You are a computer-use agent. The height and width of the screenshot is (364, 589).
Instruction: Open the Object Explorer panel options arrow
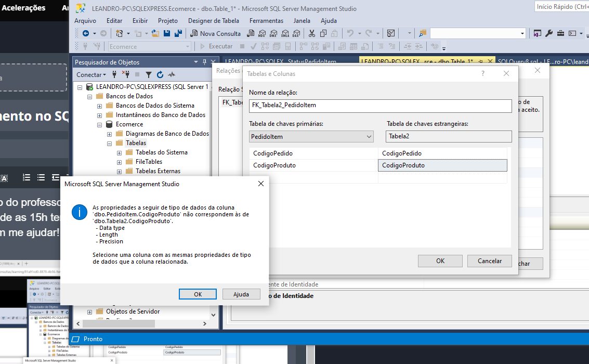[x=195, y=62]
